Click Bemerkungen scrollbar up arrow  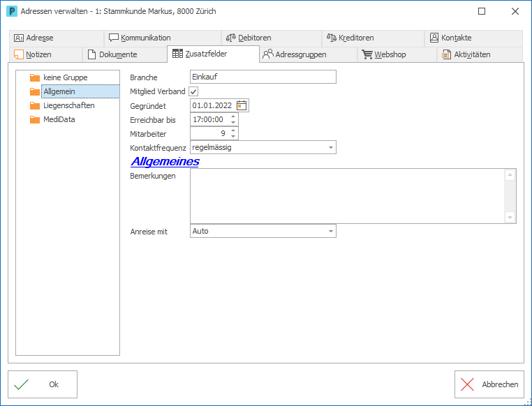[510, 175]
